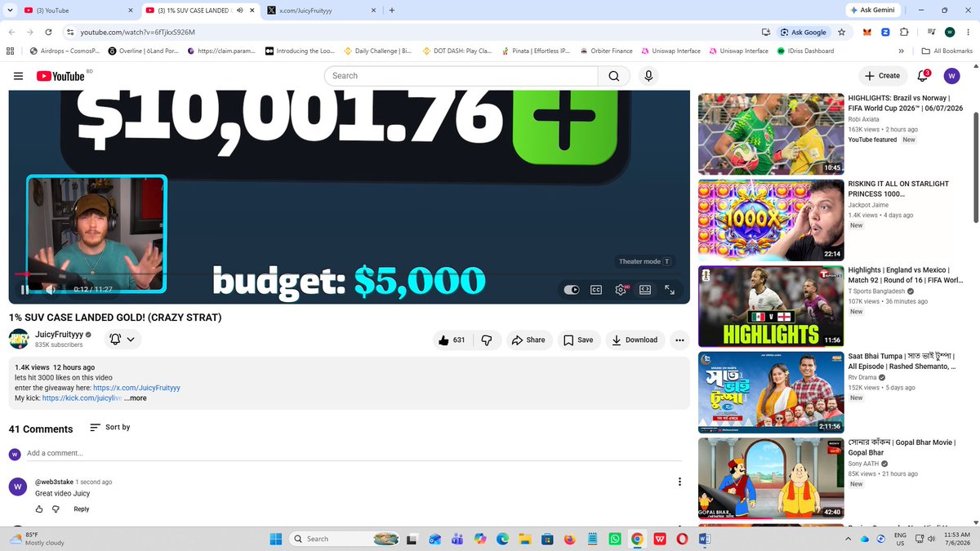Open the account avatar menu in YouTube header
980x551 pixels.
click(x=951, y=76)
